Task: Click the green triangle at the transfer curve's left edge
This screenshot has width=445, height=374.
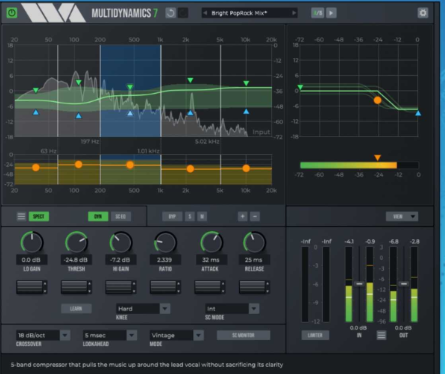Action: tap(300, 87)
